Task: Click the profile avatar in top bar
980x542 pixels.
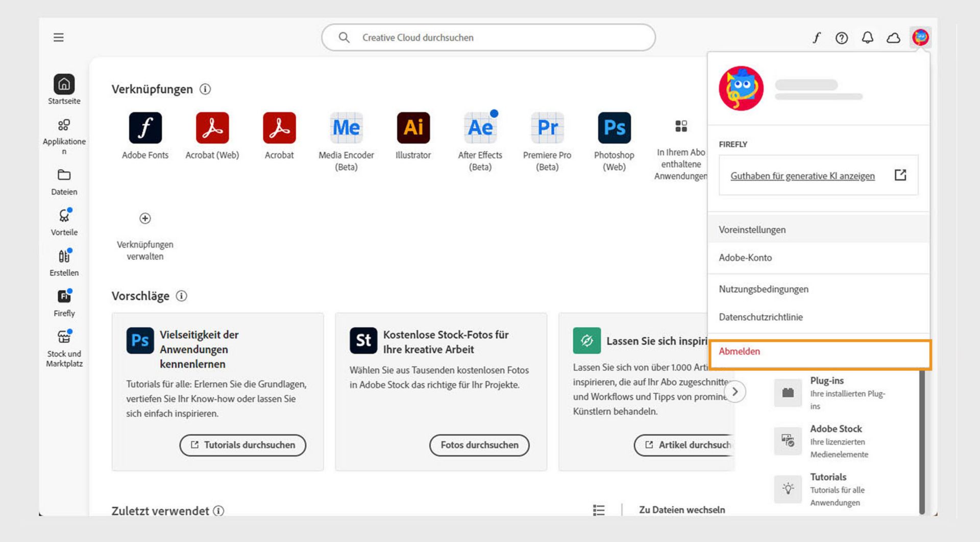Action: 921,37
